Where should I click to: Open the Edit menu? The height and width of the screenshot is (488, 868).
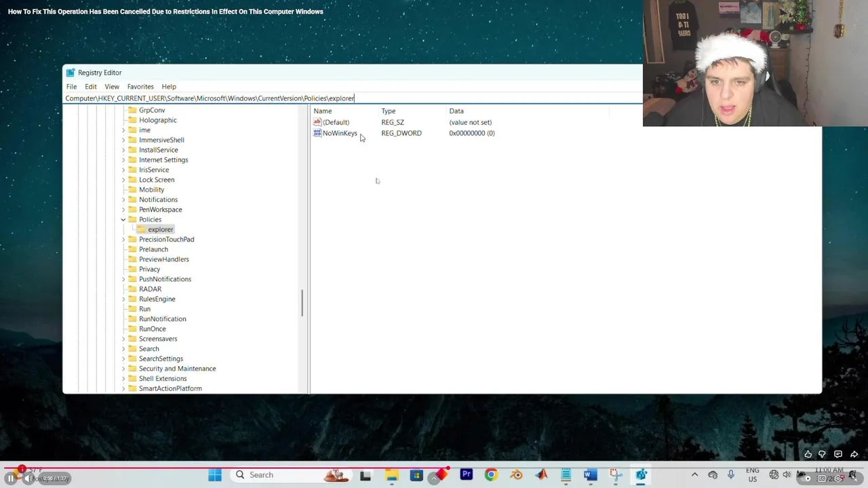click(91, 87)
